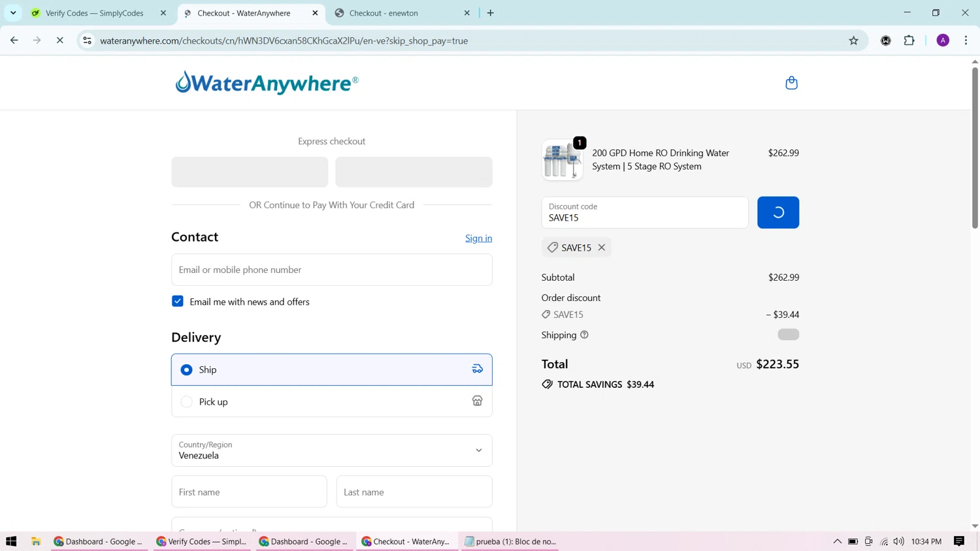
Task: Stop loading the page
Action: [x=59, y=40]
